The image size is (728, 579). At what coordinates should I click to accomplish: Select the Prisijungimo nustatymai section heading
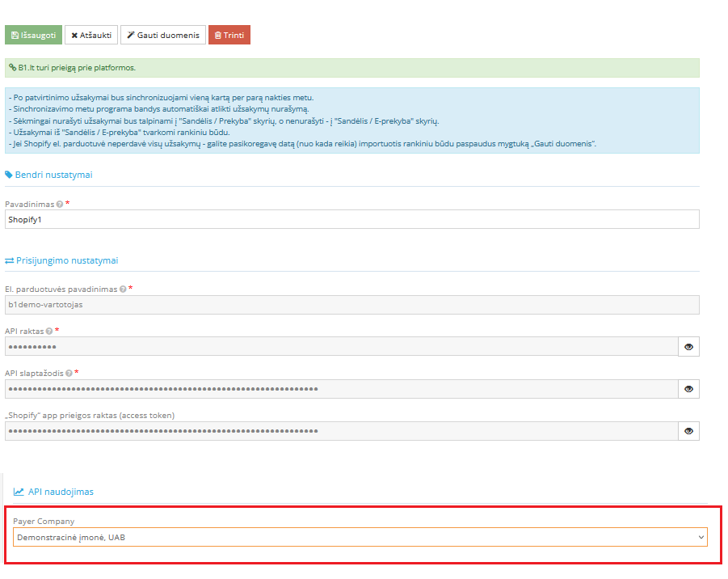click(x=61, y=260)
